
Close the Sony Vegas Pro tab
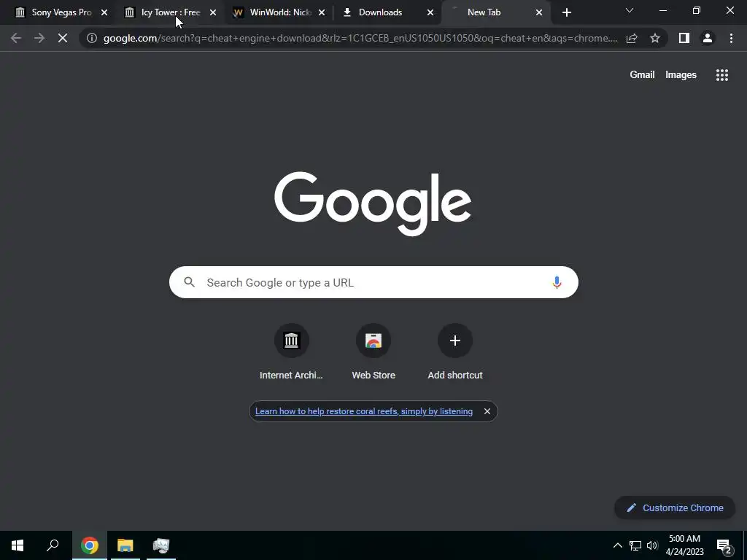tap(104, 12)
